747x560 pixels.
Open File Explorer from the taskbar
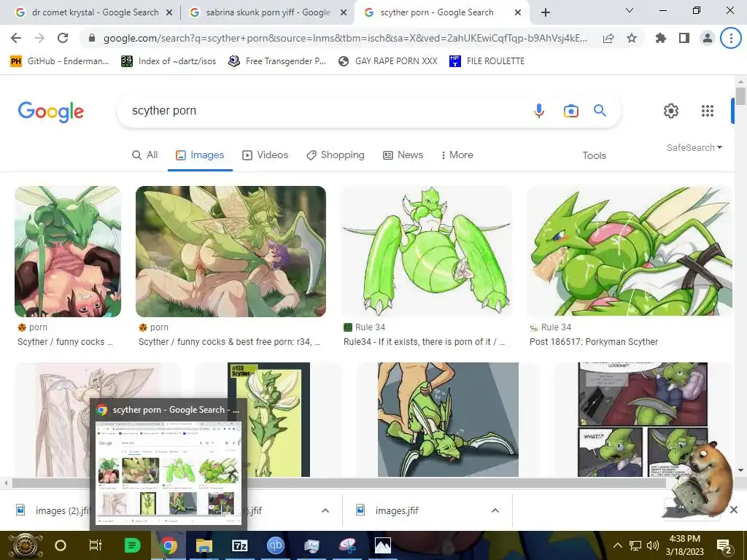click(x=204, y=545)
